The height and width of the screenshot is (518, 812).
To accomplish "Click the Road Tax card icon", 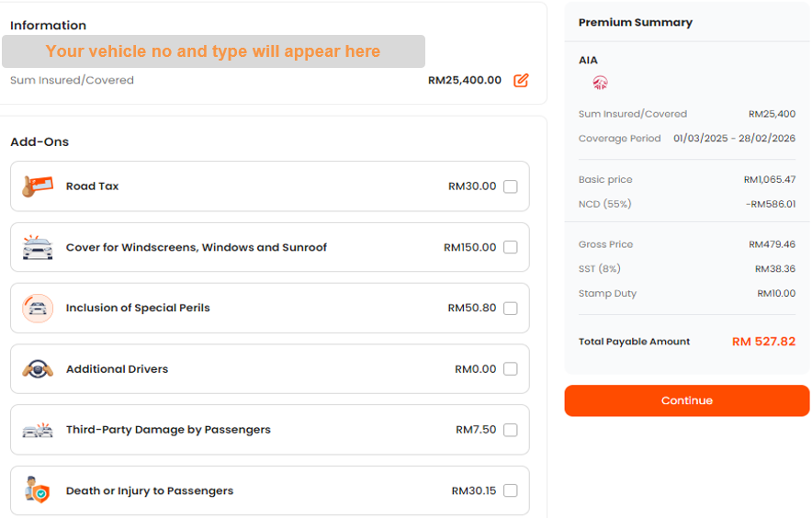I will tap(38, 186).
